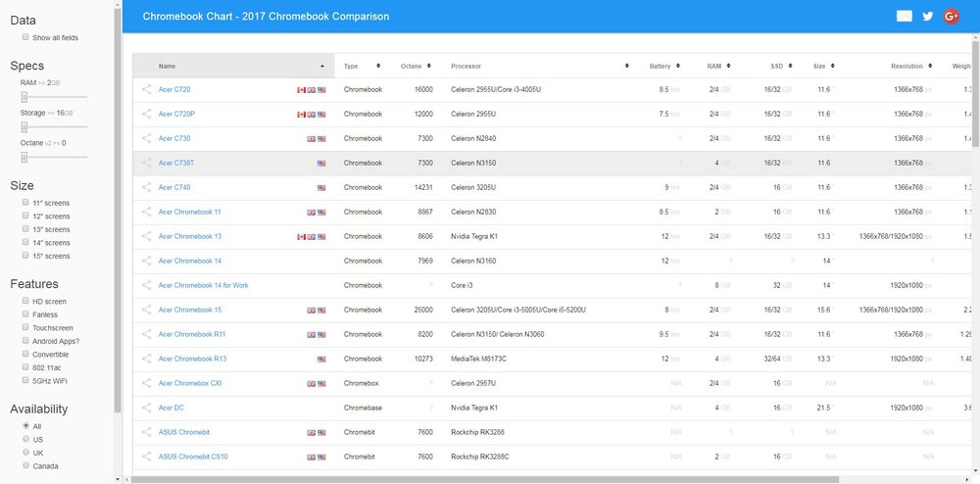Click share icon for ASUS Chromebit CS10 row
This screenshot has height=484, width=980.
146,457
